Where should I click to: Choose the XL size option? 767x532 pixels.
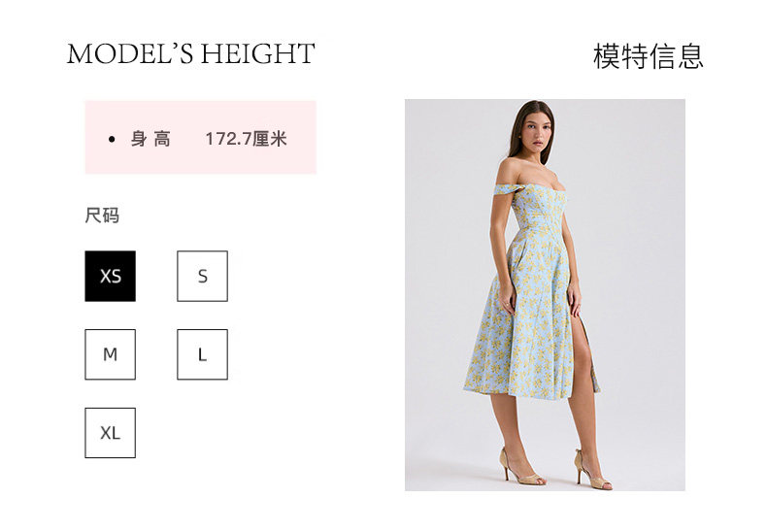[x=110, y=433]
